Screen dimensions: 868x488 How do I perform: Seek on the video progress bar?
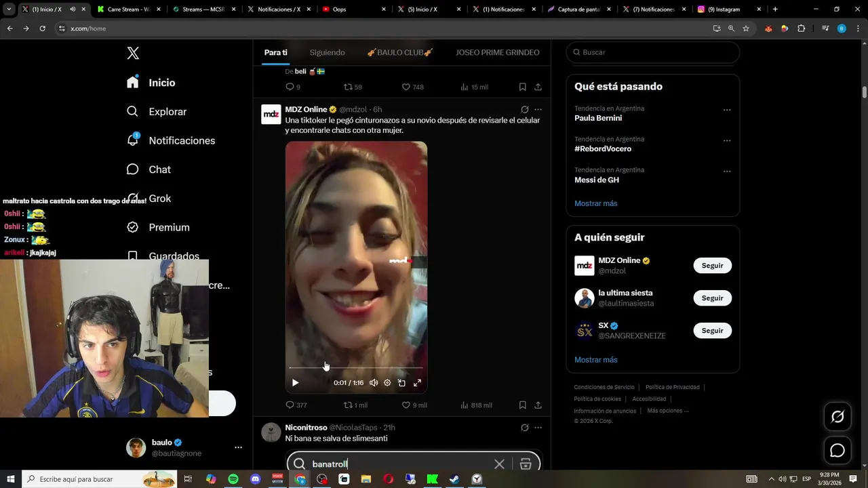(x=356, y=367)
